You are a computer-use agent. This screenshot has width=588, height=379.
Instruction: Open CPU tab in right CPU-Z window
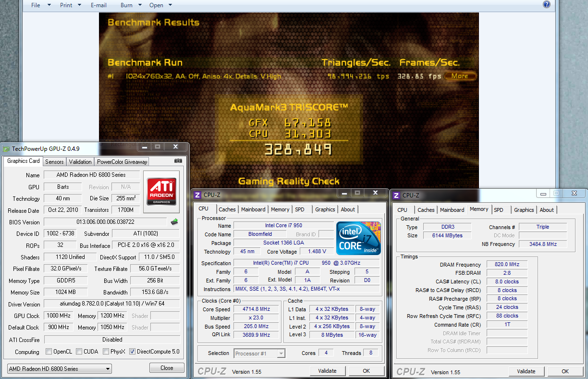click(403, 210)
